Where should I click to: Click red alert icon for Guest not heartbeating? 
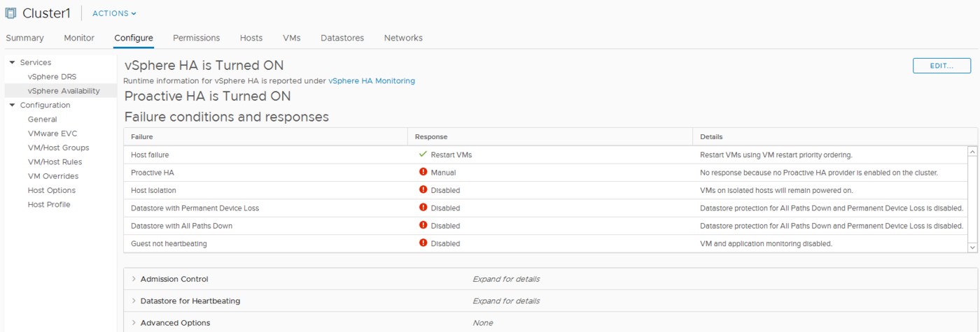tap(422, 243)
